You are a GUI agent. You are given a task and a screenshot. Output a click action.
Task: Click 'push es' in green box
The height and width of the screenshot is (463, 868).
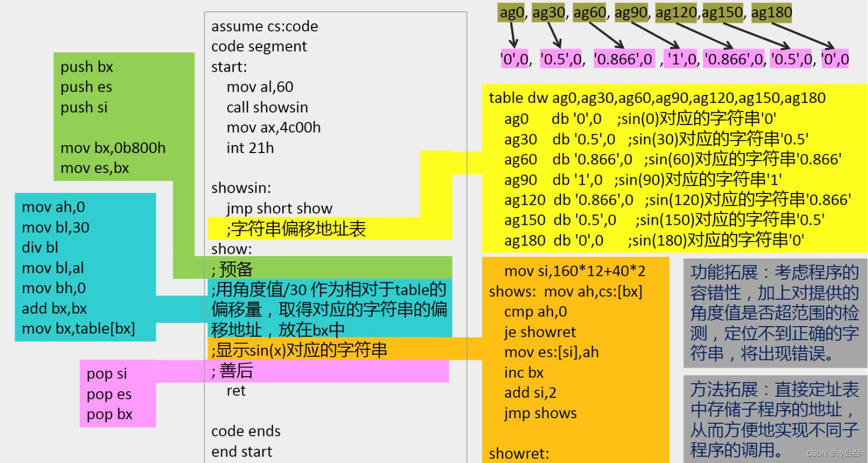pos(86,87)
